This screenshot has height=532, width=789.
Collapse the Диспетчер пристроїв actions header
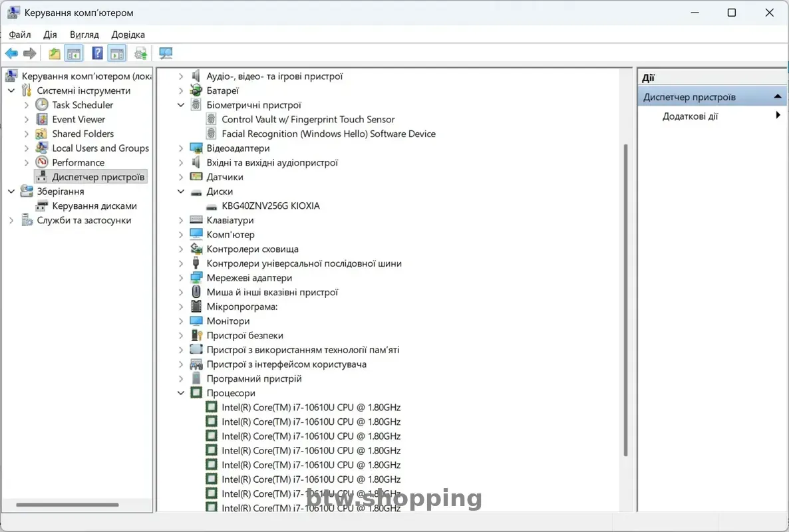(777, 97)
